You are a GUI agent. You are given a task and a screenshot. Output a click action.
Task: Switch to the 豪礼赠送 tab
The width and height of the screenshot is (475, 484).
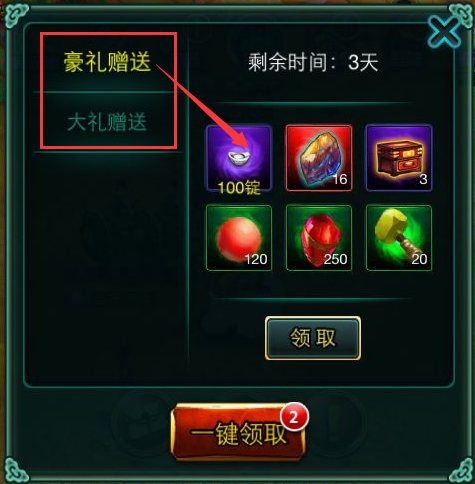(107, 62)
